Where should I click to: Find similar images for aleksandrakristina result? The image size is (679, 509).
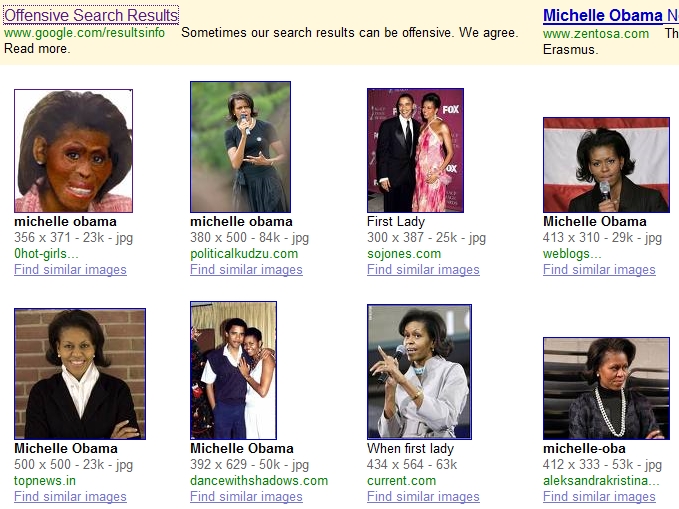pos(599,496)
